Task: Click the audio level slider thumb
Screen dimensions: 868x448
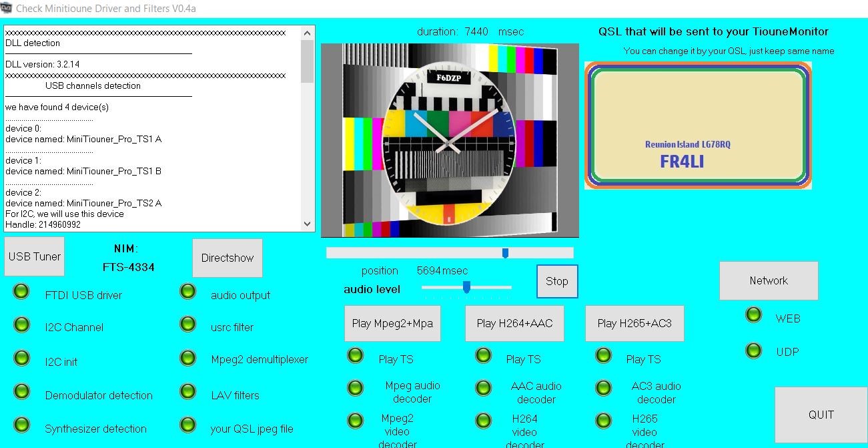Action: click(466, 287)
